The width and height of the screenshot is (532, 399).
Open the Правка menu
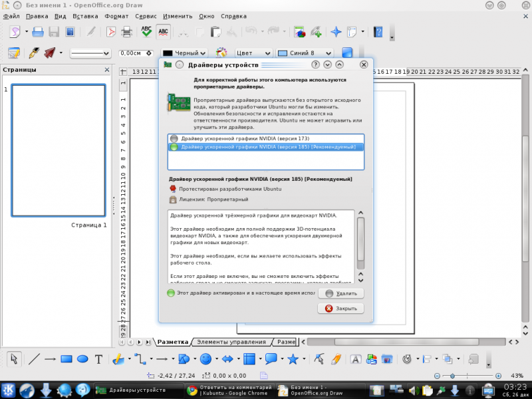(x=37, y=16)
